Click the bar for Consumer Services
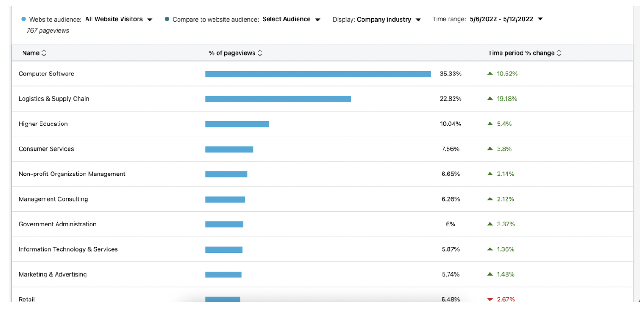Image resolution: width=644 pixels, height=317 pixels. click(229, 148)
